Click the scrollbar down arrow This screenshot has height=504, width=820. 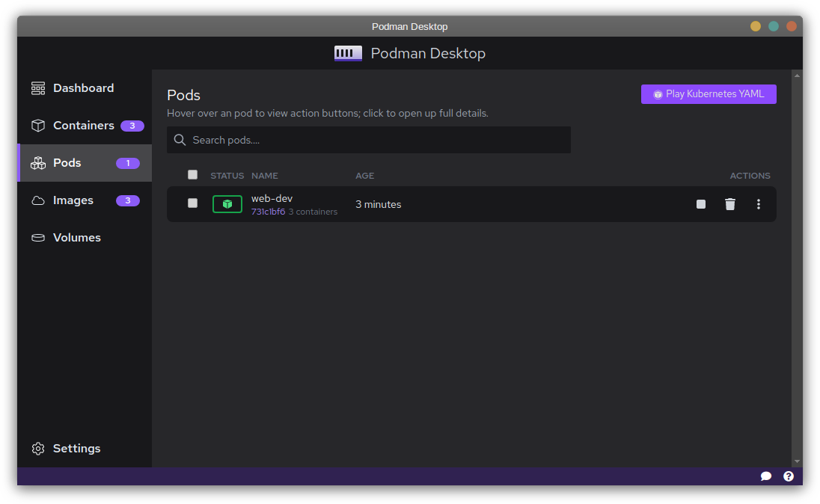(x=797, y=461)
